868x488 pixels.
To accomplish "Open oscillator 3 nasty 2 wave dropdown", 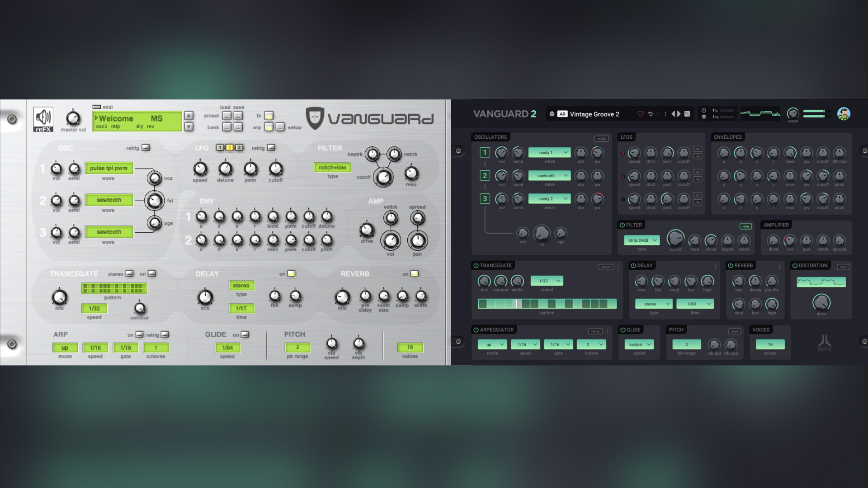I will coord(549,199).
